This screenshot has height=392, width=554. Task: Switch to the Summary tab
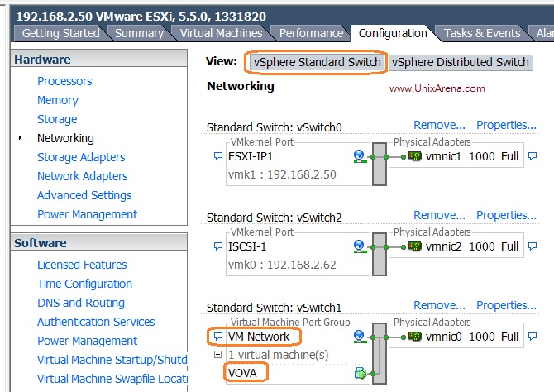point(139,33)
